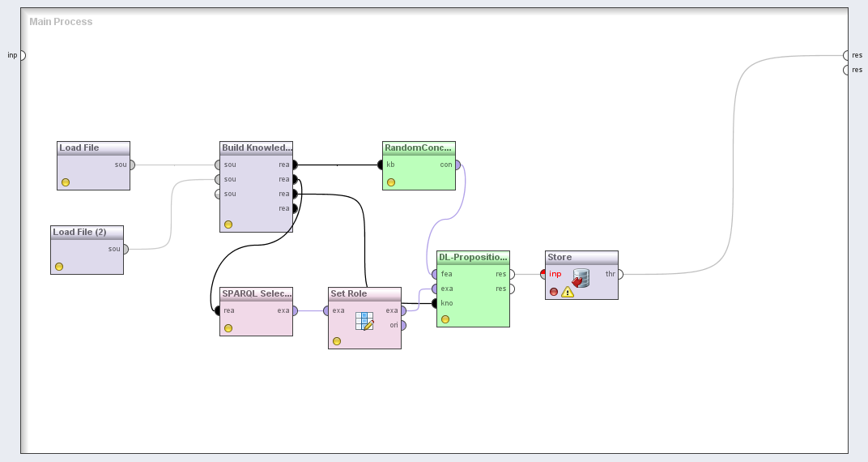Click the yellow status dot on Load File (2)

59,267
